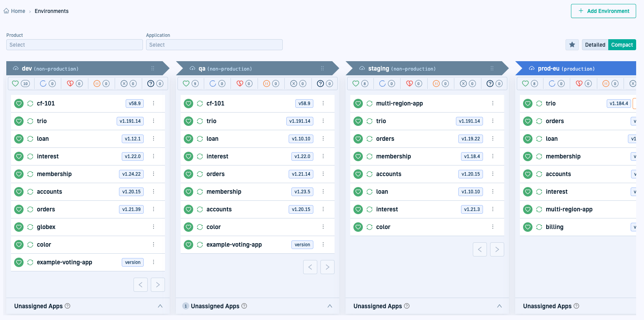Click the Add Environment button

tap(604, 11)
